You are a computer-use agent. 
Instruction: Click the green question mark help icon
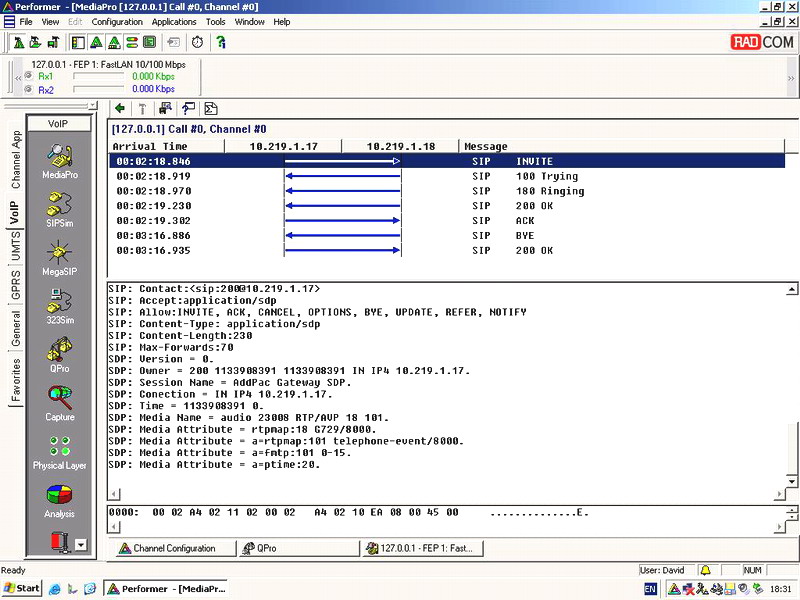click(x=221, y=42)
